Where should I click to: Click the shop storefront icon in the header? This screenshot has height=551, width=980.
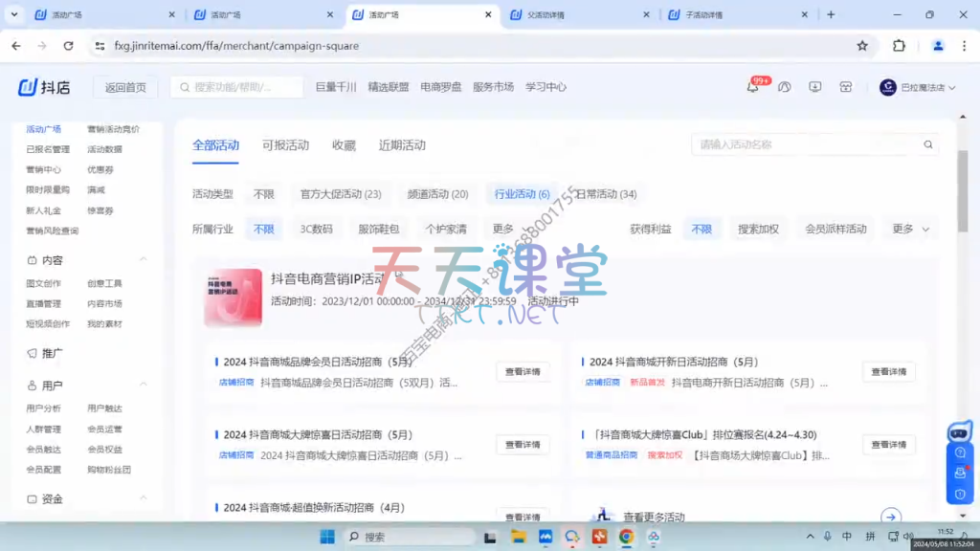click(845, 87)
